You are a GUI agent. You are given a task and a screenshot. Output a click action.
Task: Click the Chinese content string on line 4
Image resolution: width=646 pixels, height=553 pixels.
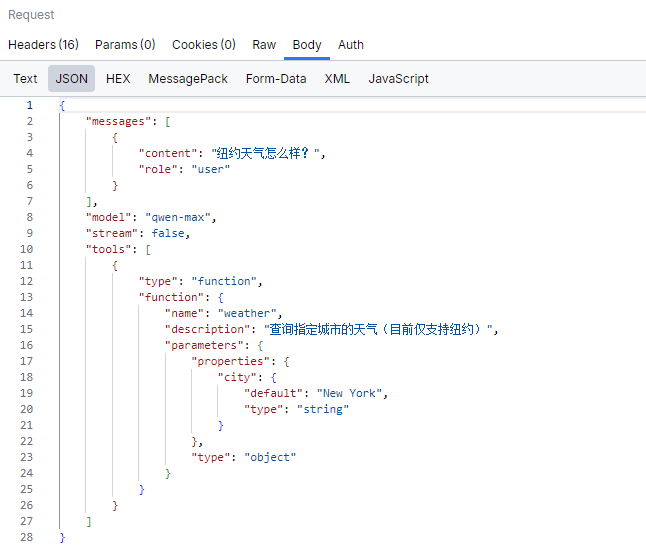click(266, 153)
